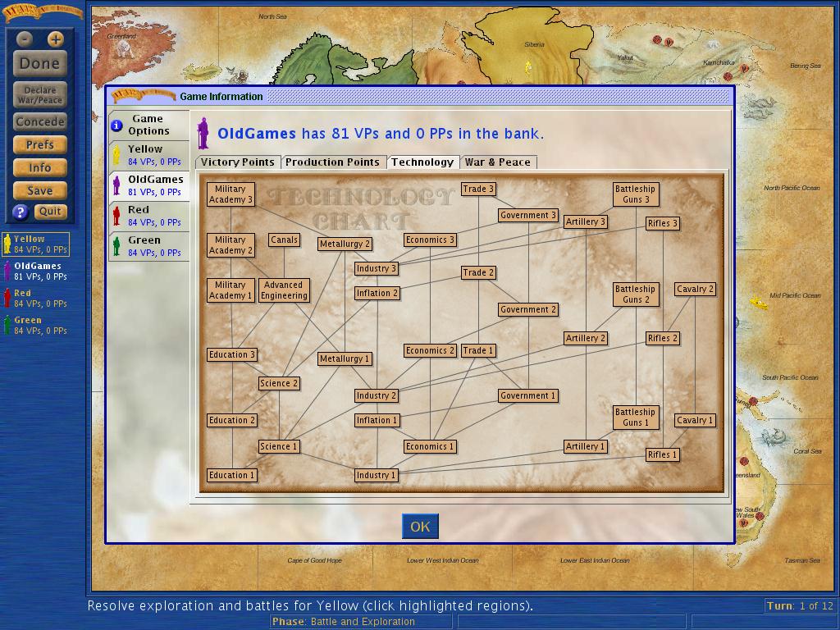The width and height of the screenshot is (840, 630).
Task: Zoom out with the minus button
Action: pos(25,39)
